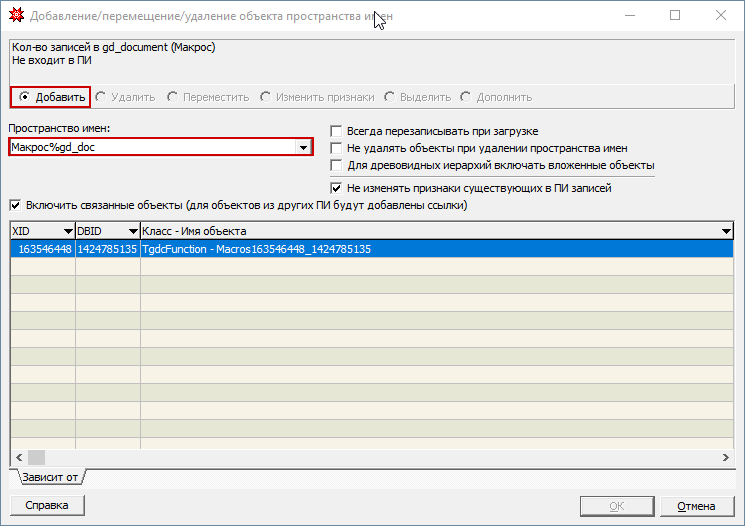The height and width of the screenshot is (526, 745).
Task: Expand the Пространство имен dropdown list
Action: click(x=302, y=148)
